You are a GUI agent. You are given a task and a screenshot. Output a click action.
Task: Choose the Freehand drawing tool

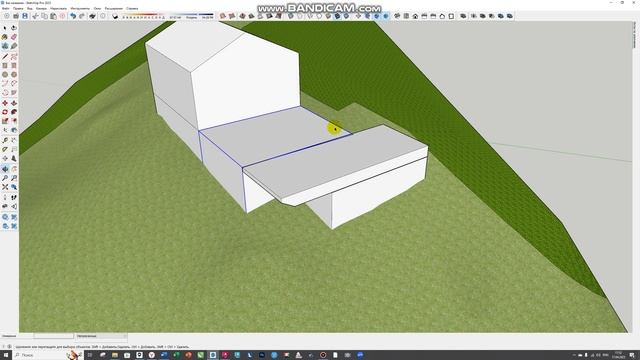(14, 56)
